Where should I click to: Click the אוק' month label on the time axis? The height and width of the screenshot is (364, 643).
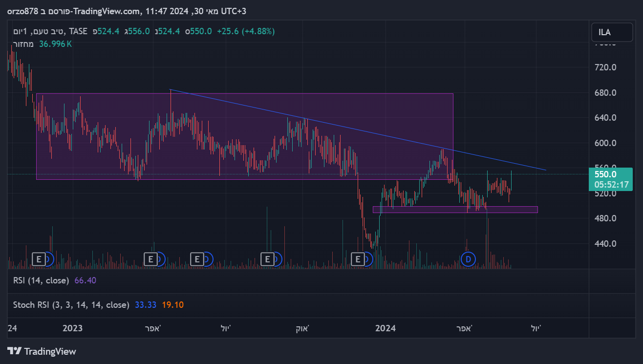pyautogui.click(x=302, y=328)
